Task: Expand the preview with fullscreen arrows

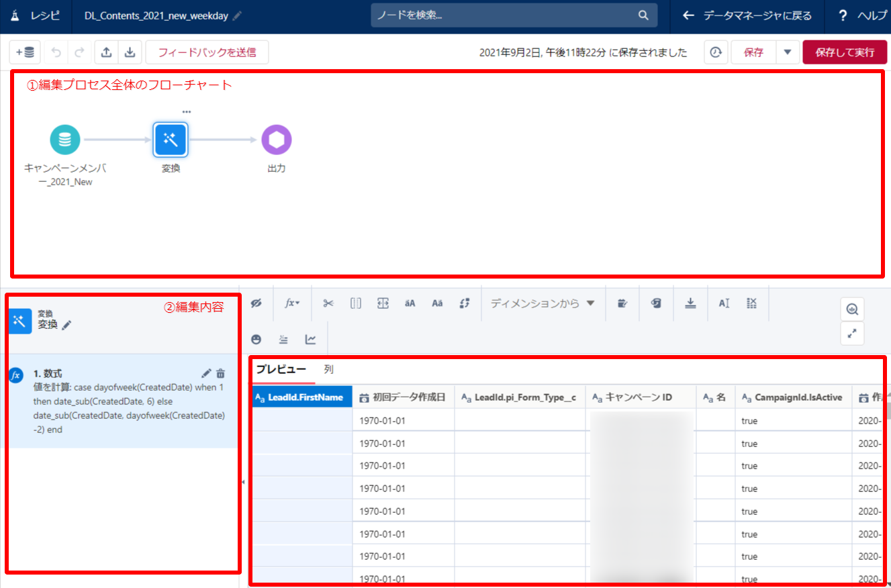Action: [x=852, y=333]
